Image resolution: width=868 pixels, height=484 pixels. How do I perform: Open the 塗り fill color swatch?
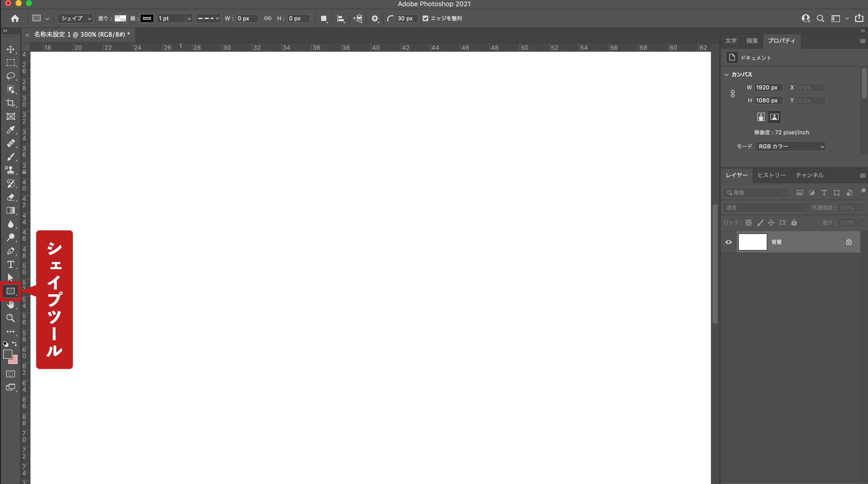point(120,19)
